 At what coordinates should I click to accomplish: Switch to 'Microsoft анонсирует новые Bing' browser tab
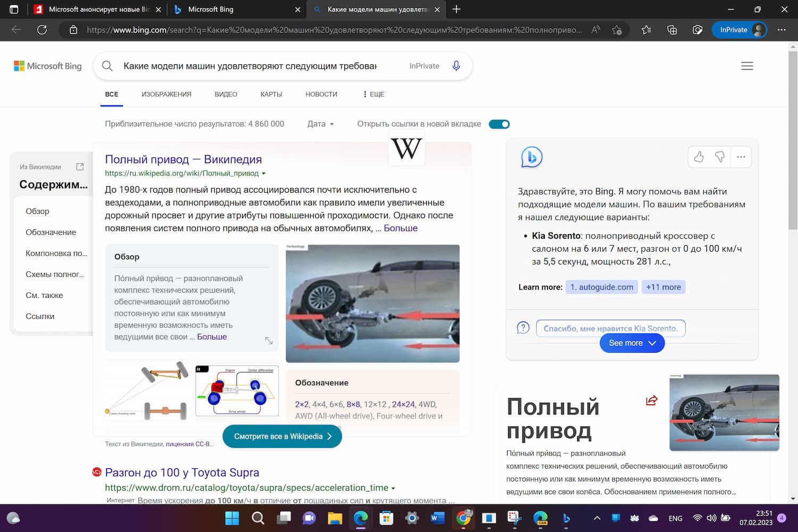click(98, 10)
